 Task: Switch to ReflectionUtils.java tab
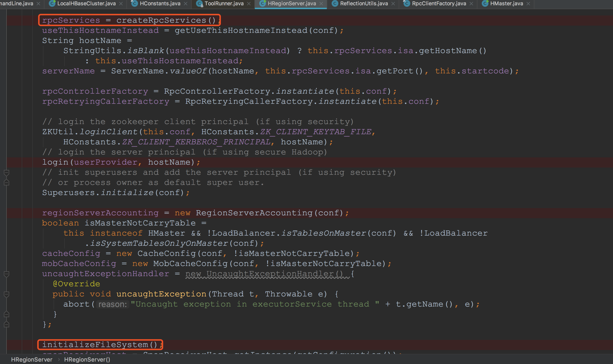364,3
